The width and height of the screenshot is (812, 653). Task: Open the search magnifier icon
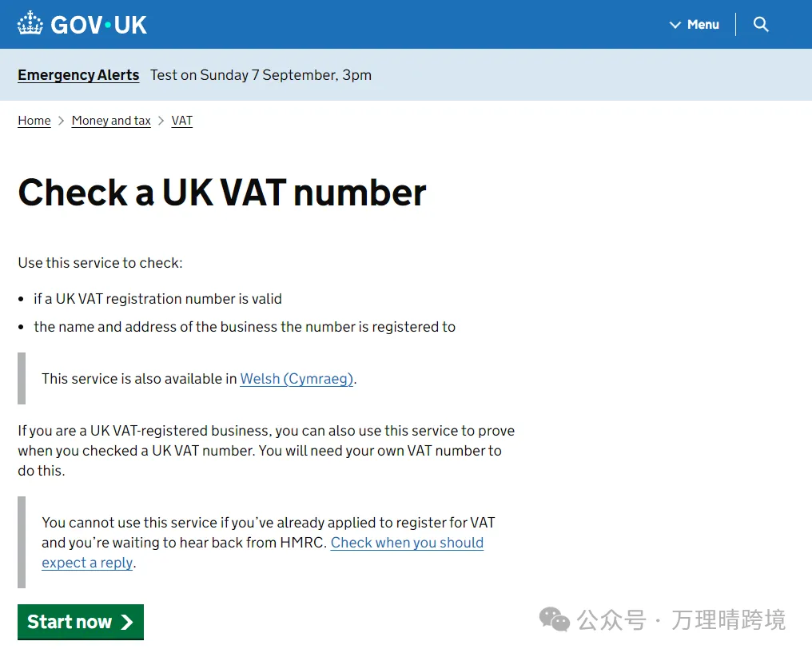(x=761, y=24)
